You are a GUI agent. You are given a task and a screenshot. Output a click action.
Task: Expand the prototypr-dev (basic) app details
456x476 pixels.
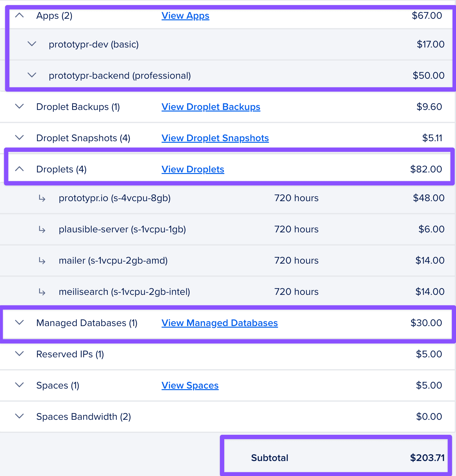click(x=32, y=44)
